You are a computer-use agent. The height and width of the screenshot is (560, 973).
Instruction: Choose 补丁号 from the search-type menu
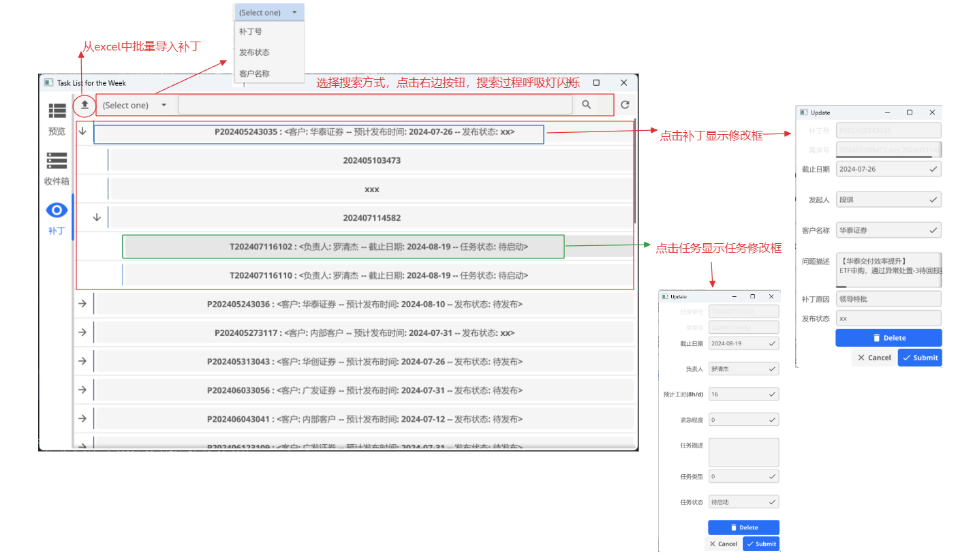(x=251, y=31)
